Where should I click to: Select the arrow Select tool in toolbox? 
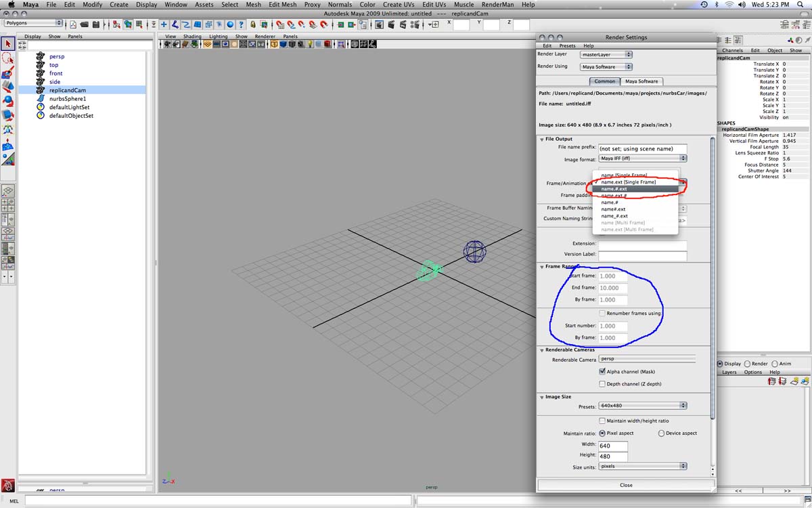pyautogui.click(x=8, y=45)
